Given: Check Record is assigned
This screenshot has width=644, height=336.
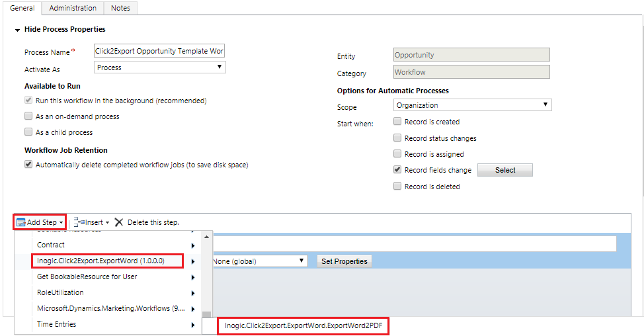Looking at the screenshot, I should (x=397, y=153).
